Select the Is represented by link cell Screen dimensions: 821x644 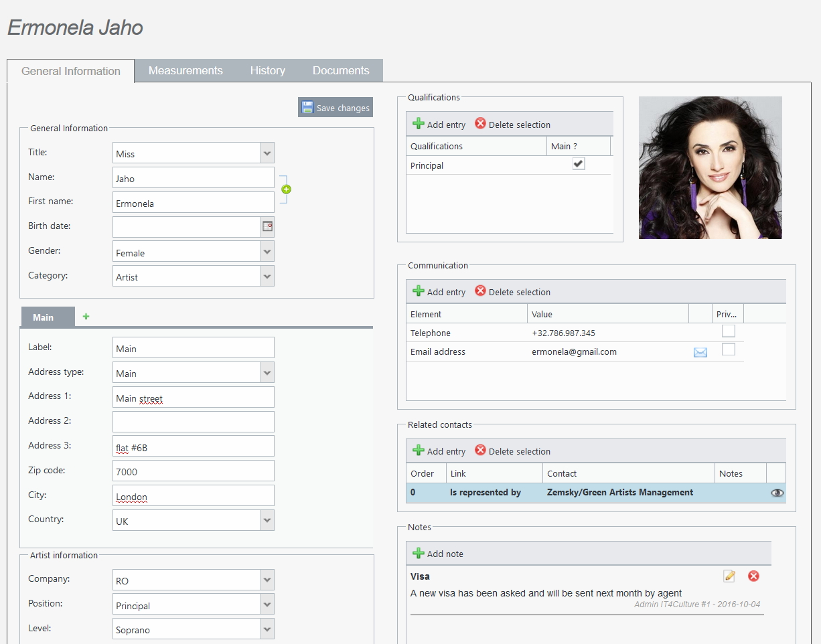494,493
